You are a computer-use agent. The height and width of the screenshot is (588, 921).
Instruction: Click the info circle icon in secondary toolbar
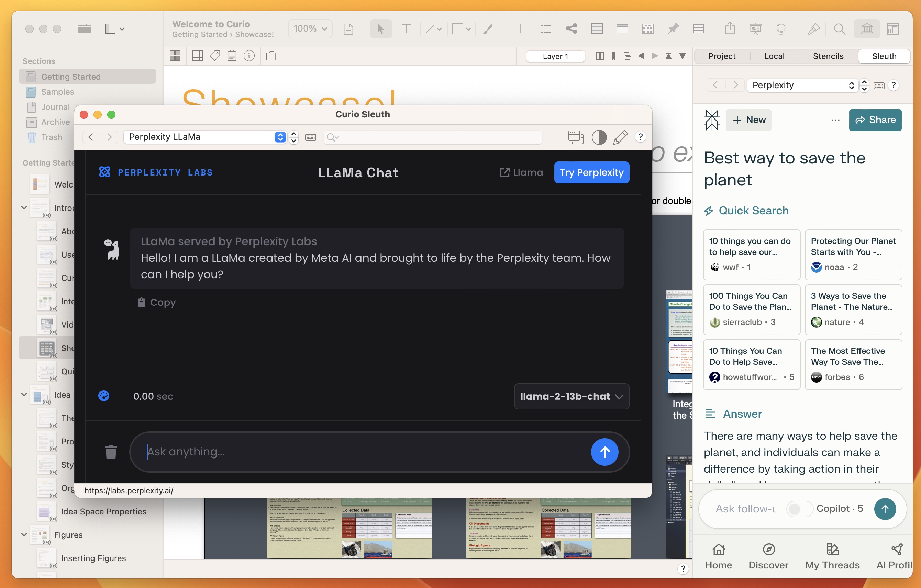point(249,56)
